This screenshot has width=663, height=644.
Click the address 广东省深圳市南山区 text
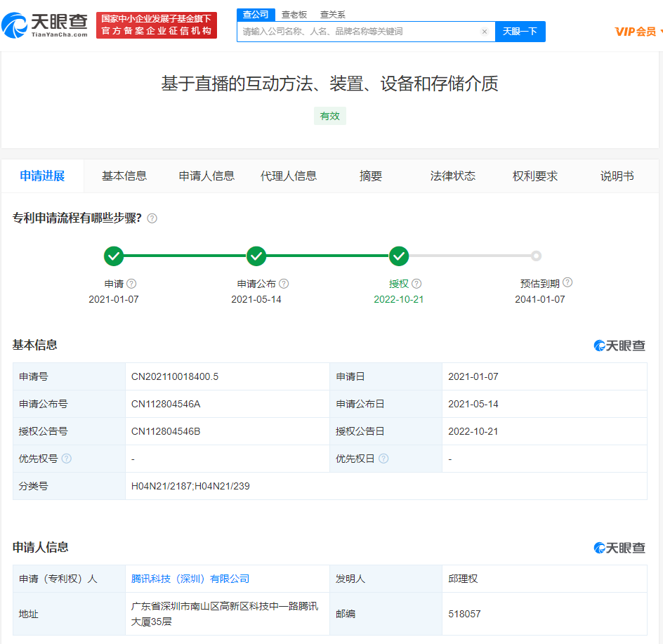click(x=225, y=614)
